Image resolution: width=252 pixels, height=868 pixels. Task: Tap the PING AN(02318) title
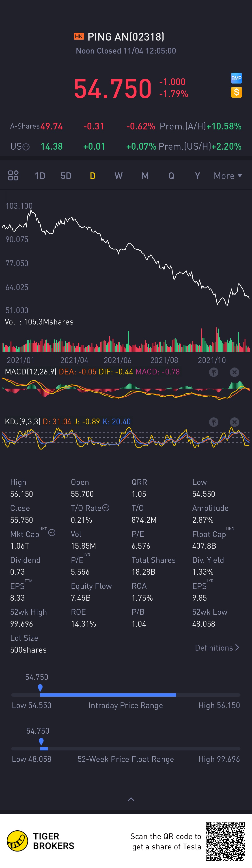[x=126, y=37]
